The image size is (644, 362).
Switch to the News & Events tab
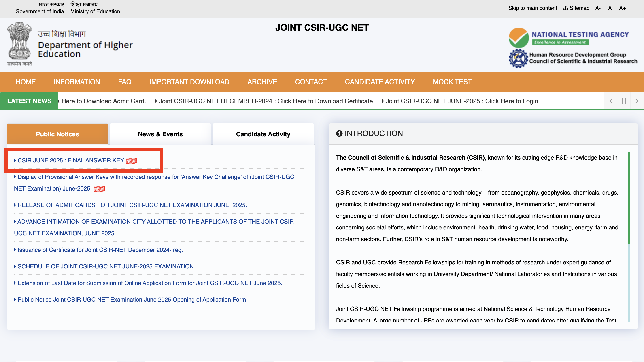160,134
